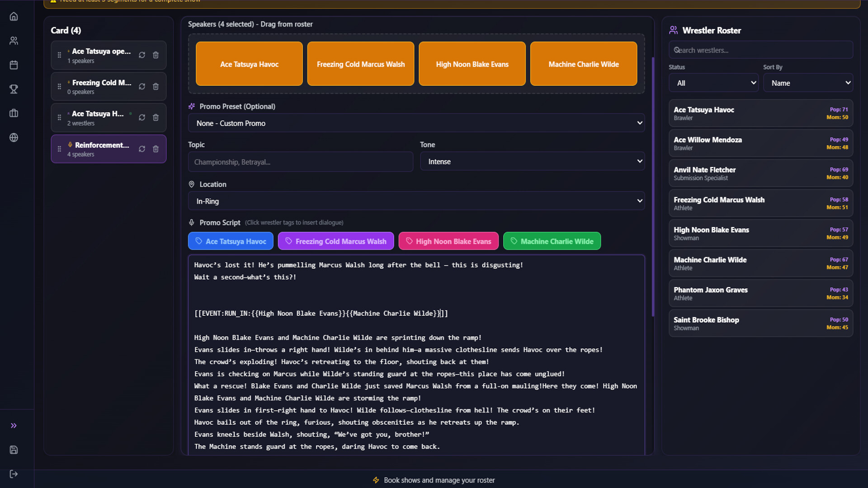Select Saint Brooke Bishop in the roster

coord(761,323)
